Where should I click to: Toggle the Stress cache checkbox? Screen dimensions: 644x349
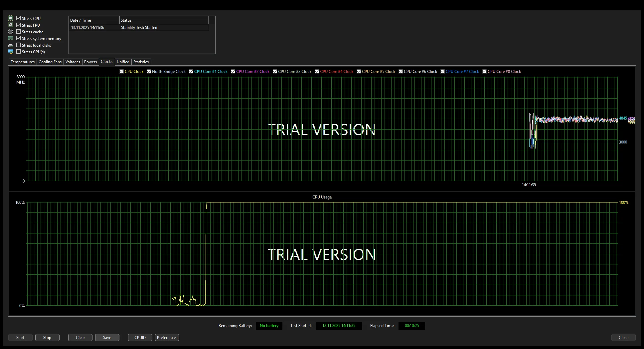point(19,32)
